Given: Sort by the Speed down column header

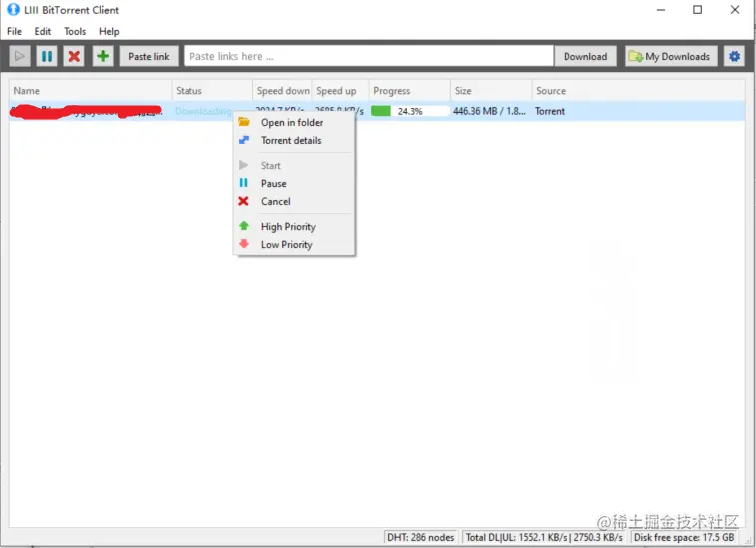Looking at the screenshot, I should [283, 91].
